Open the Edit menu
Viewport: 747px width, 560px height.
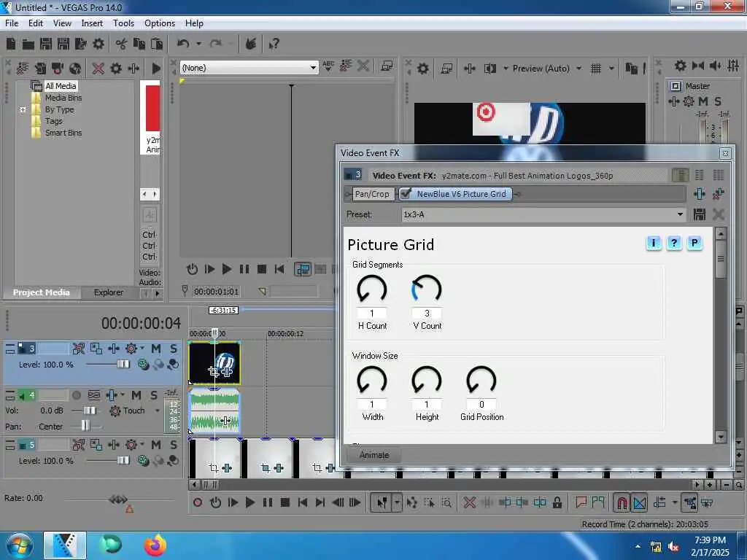36,23
